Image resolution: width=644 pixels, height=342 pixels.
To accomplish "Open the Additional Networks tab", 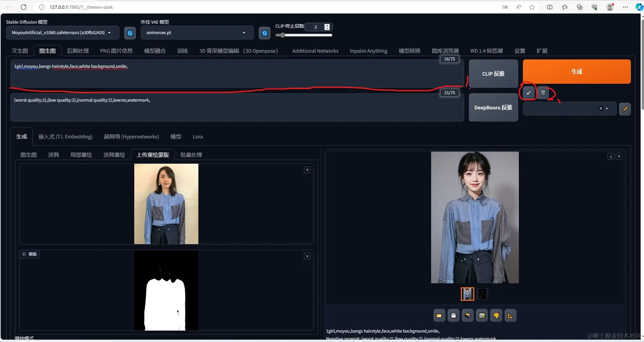I will click(315, 51).
